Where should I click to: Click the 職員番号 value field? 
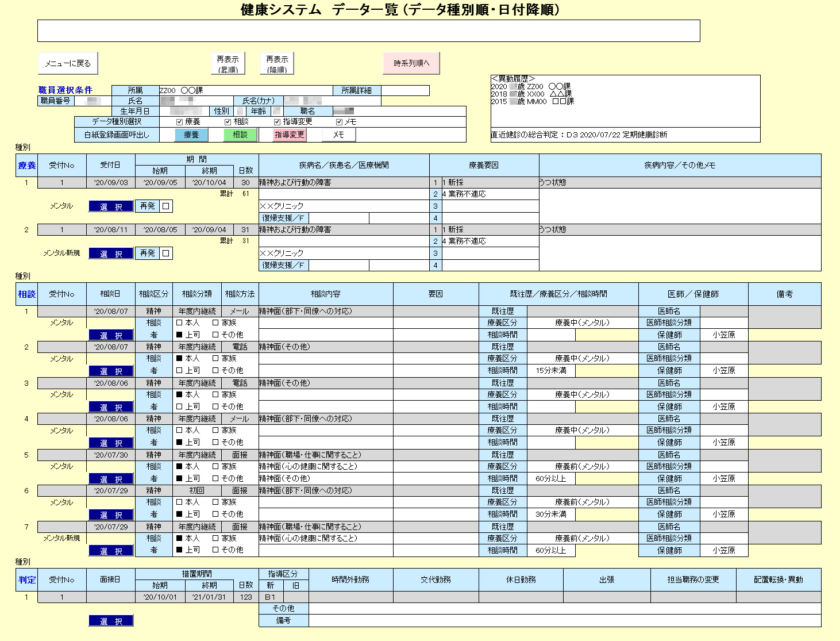click(x=93, y=101)
